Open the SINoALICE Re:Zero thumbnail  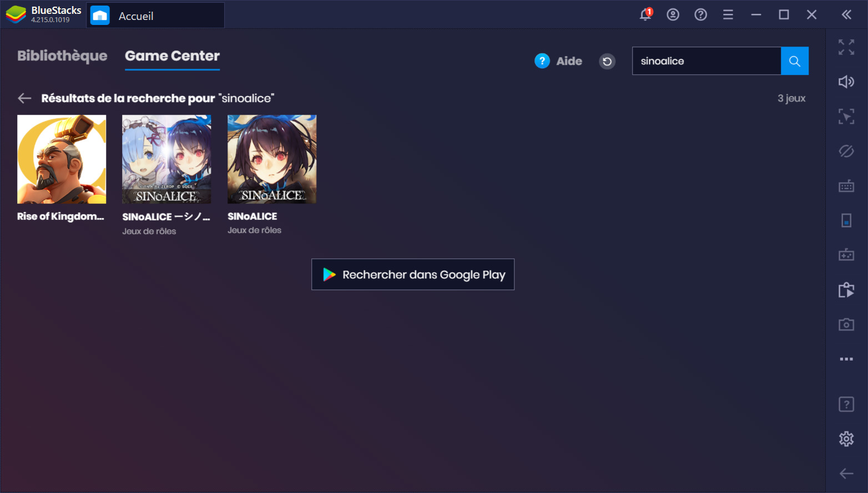pos(166,159)
